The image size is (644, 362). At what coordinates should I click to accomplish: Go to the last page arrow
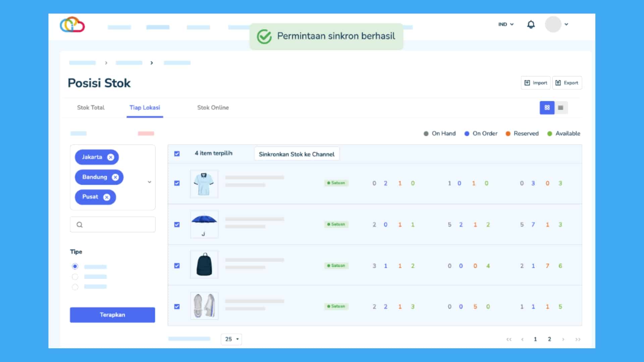578,339
